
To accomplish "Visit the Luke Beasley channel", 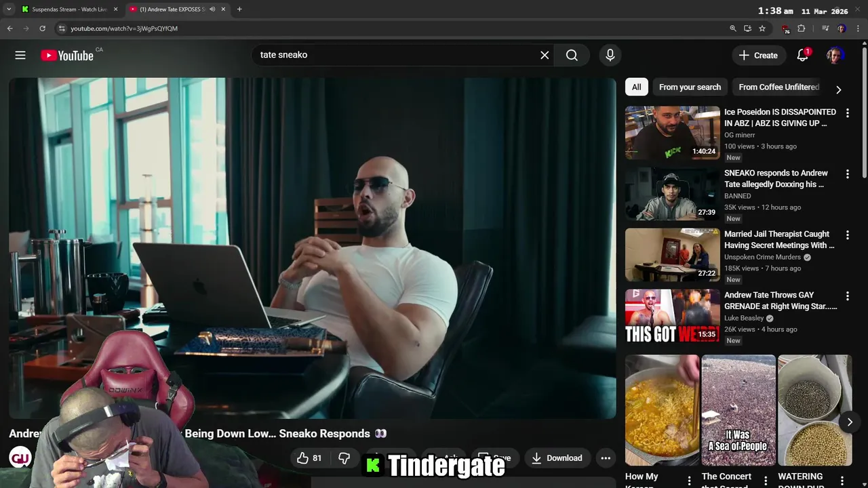I will [744, 318].
